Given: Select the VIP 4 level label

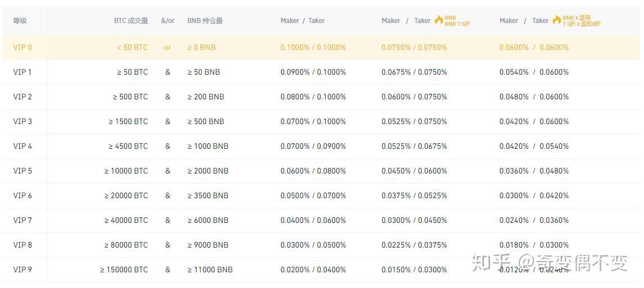Looking at the screenshot, I should [22, 146].
